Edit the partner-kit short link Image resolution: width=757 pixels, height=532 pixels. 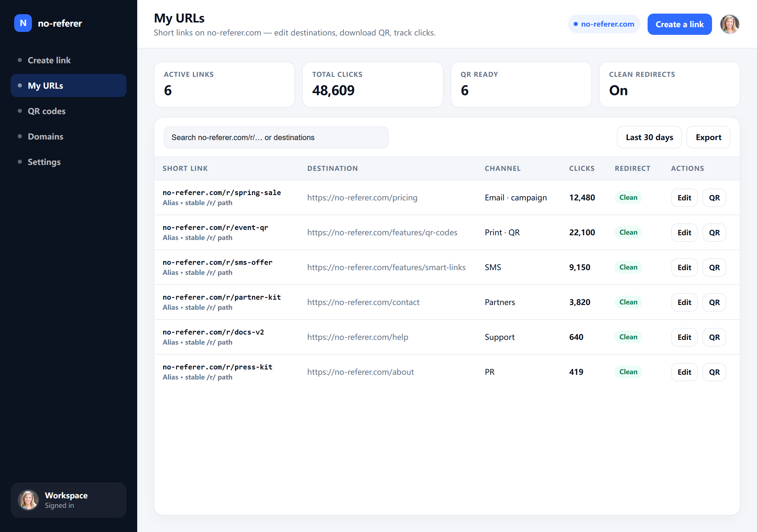[684, 302]
